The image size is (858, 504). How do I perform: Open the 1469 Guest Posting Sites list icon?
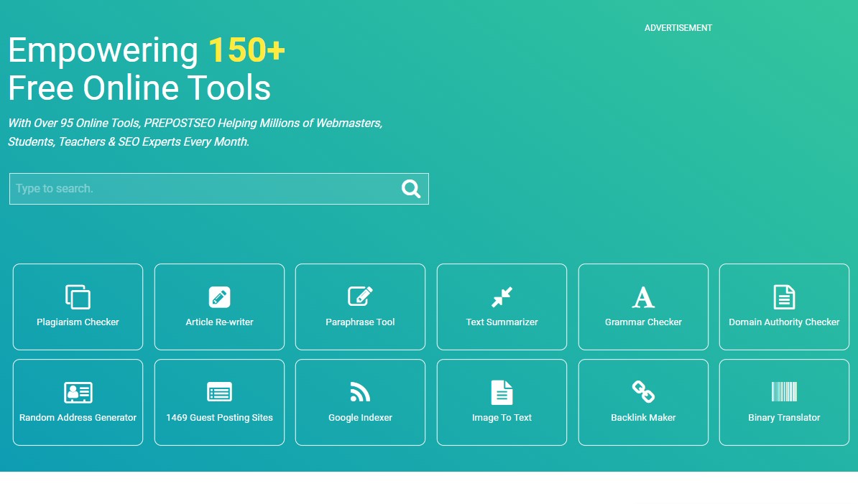tap(219, 392)
